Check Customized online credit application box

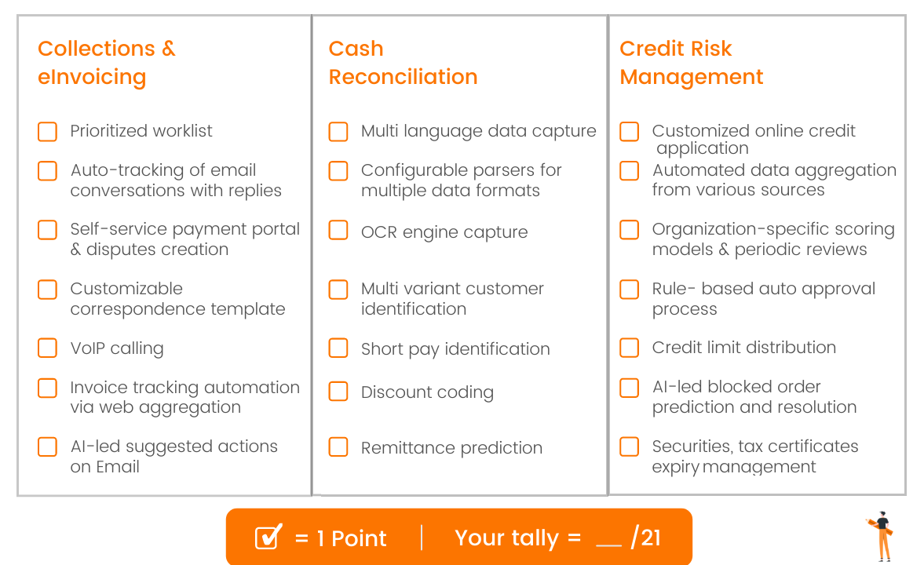630,131
